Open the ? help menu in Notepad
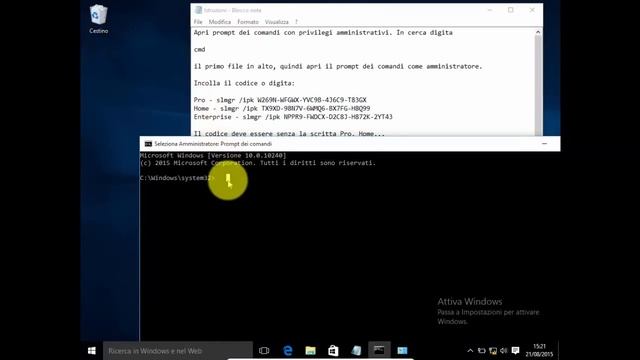The width and height of the screenshot is (640, 360). pyautogui.click(x=296, y=22)
